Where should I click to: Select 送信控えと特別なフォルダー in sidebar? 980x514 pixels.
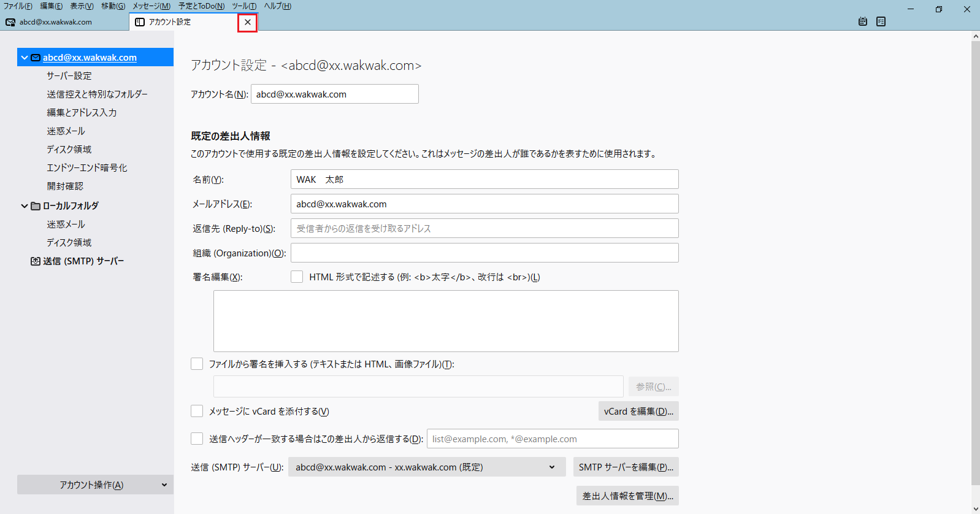tap(97, 94)
